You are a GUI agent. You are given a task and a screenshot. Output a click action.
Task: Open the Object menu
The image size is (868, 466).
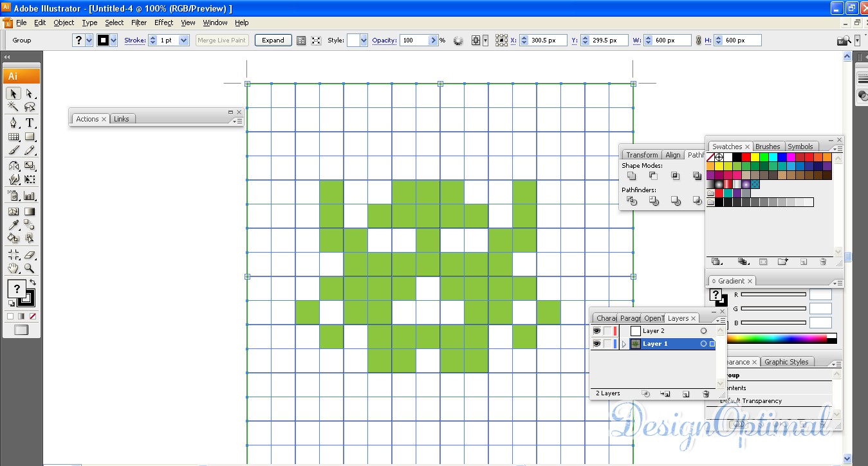click(64, 22)
